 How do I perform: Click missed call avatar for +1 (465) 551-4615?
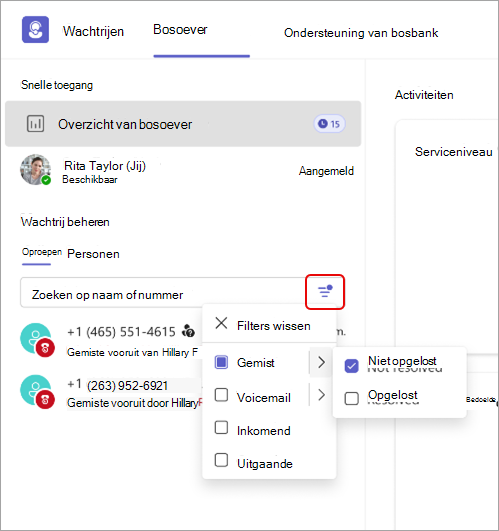37,340
